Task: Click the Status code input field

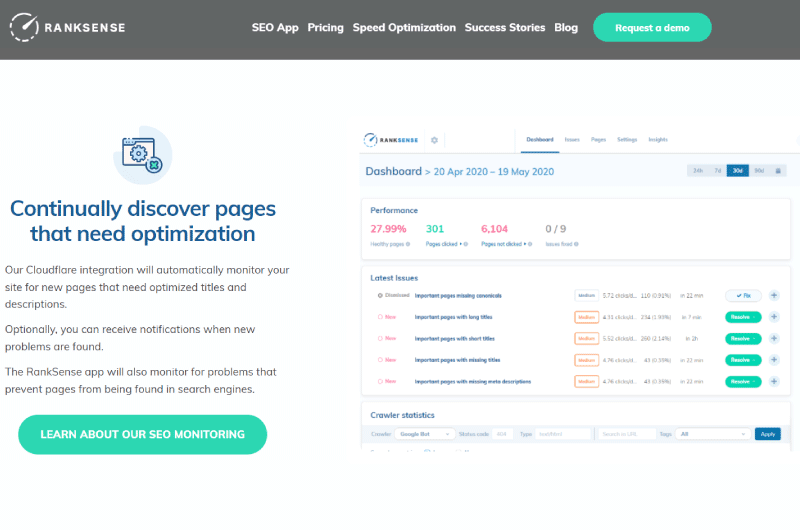Action: coord(502,434)
